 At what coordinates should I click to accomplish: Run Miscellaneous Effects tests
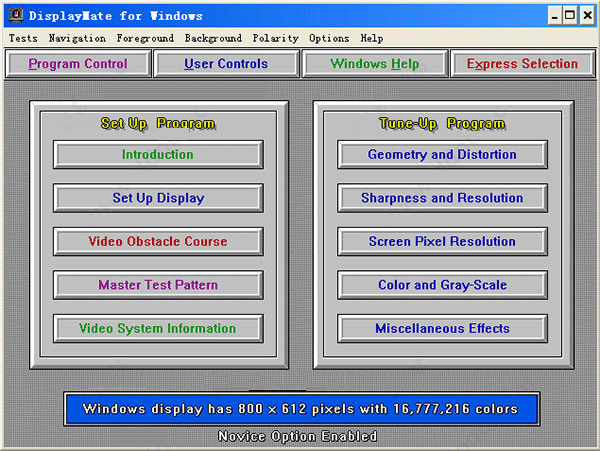[x=442, y=329]
